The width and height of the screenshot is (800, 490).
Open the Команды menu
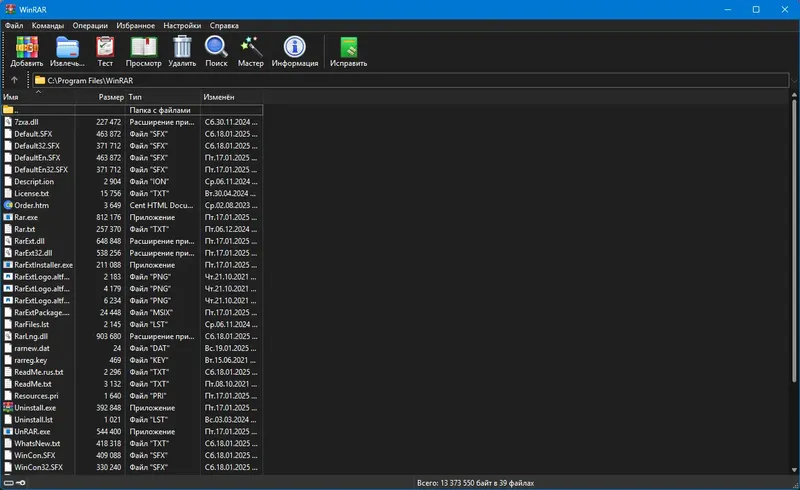[x=48, y=26]
